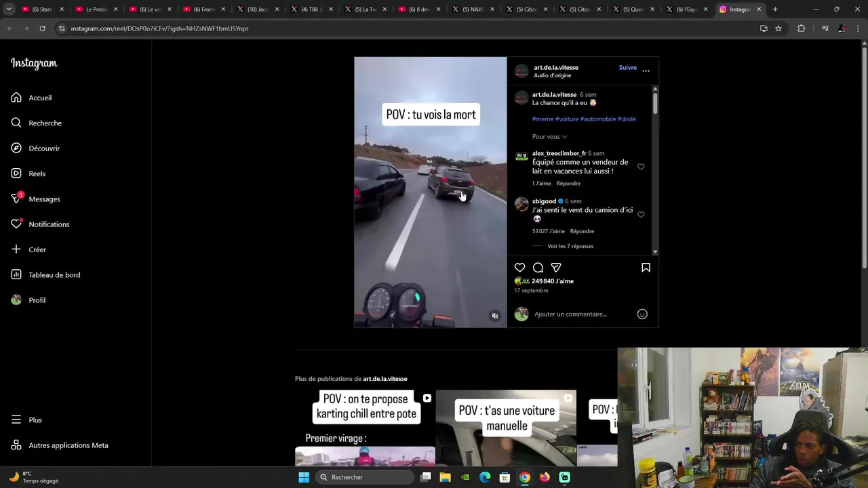Reply to xbigood's comment

582,231
